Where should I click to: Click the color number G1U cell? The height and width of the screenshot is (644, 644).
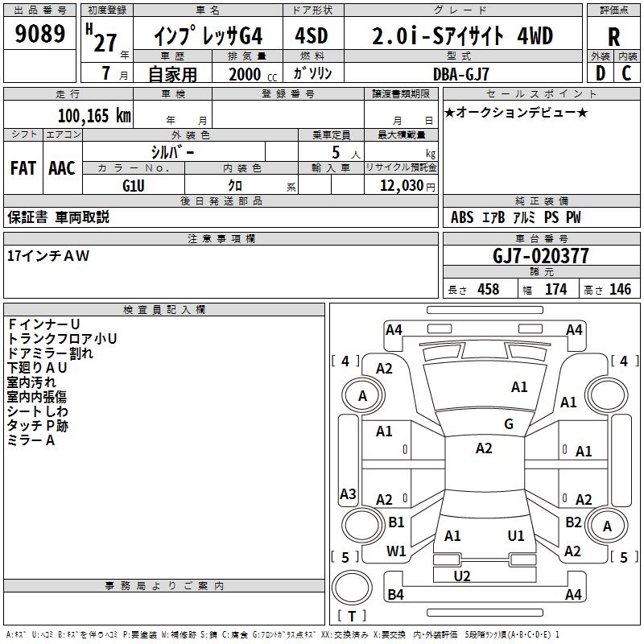pos(134,184)
